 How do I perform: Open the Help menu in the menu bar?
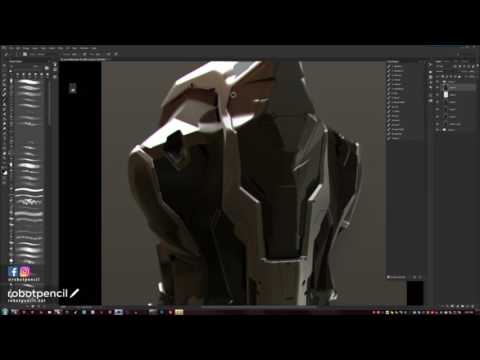tap(94, 48)
